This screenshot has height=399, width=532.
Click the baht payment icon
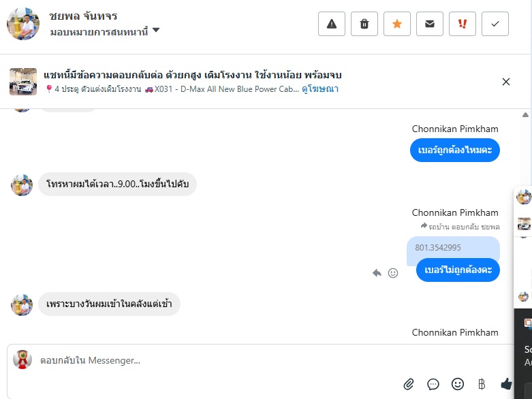tap(482, 384)
